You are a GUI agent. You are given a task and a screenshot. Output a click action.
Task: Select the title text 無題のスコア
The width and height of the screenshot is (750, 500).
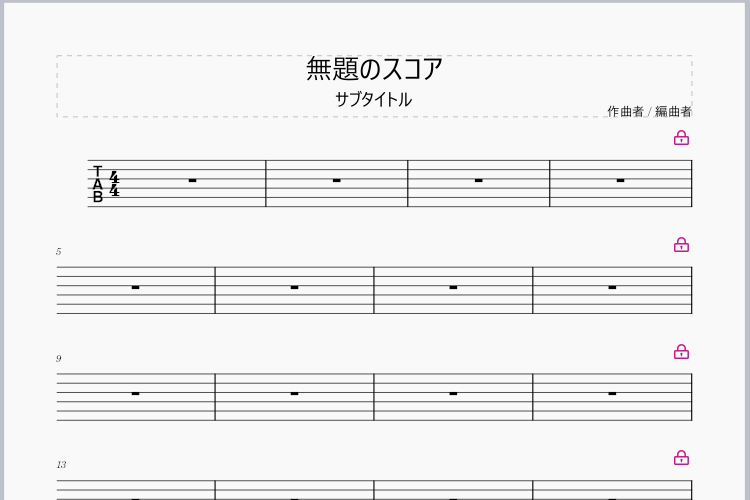click(374, 69)
